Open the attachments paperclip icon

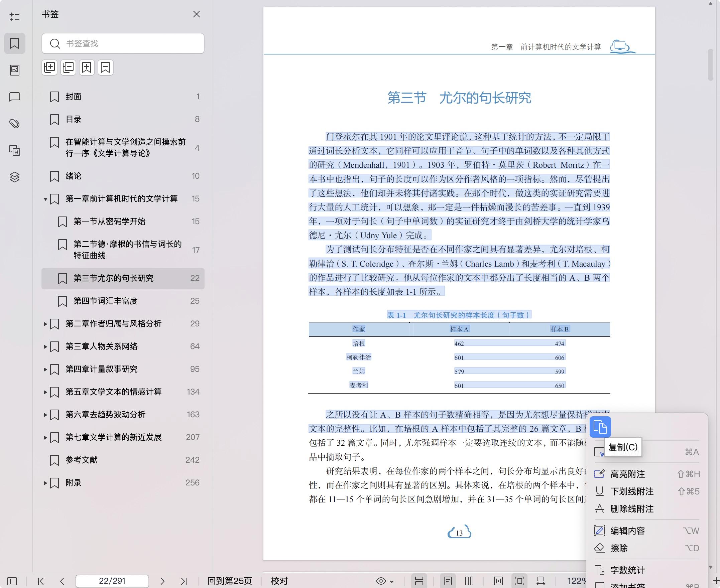(15, 124)
